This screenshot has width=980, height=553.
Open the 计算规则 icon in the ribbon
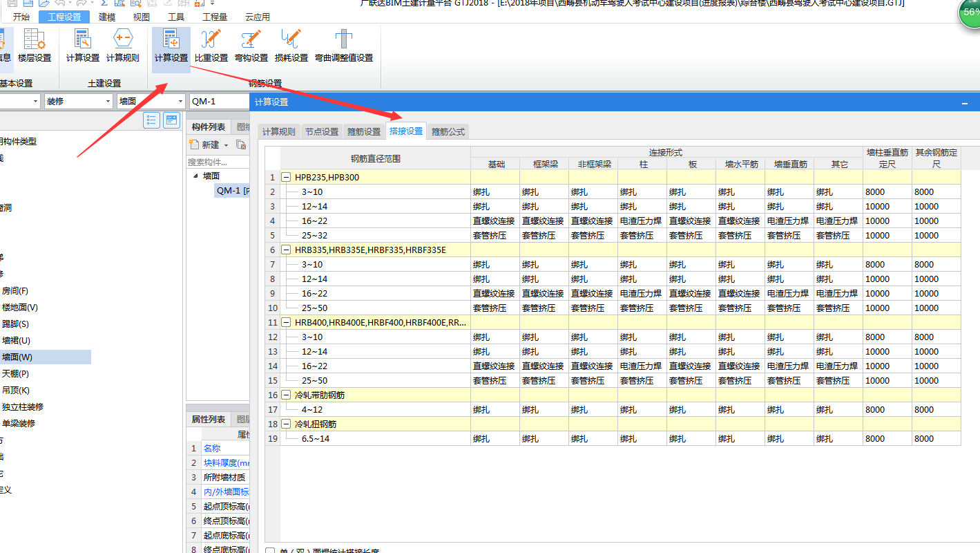(123, 46)
